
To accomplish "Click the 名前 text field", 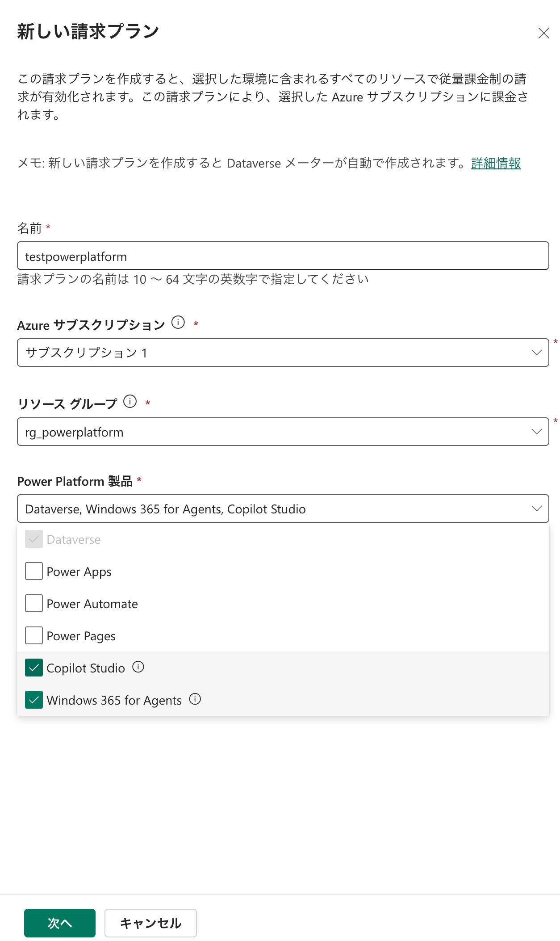I will click(283, 256).
